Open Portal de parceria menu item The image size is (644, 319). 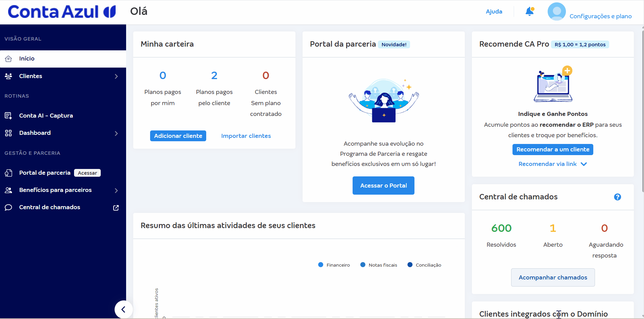(63, 173)
